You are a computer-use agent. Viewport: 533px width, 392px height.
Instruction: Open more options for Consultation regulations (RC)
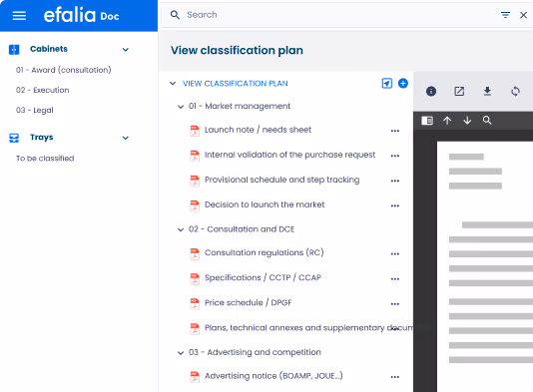pos(395,253)
